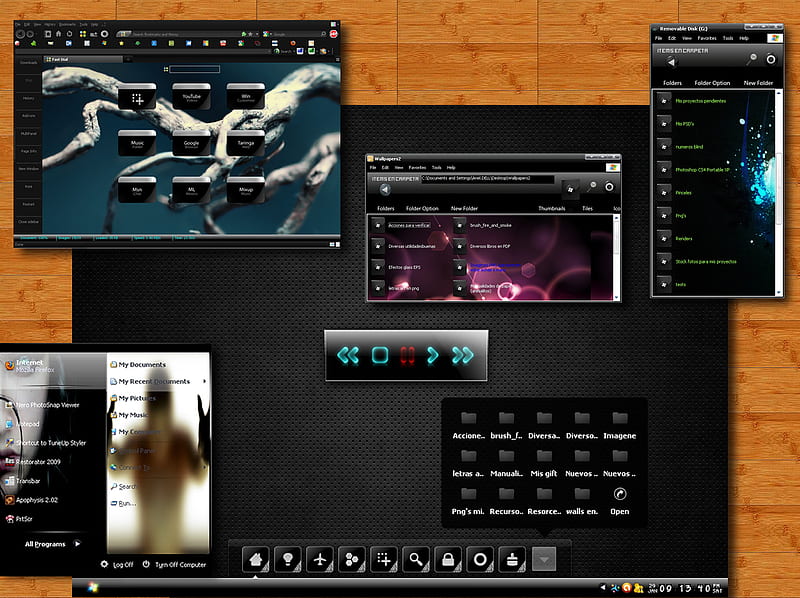Select Mis proyectos pendientes folder

[x=692, y=101]
